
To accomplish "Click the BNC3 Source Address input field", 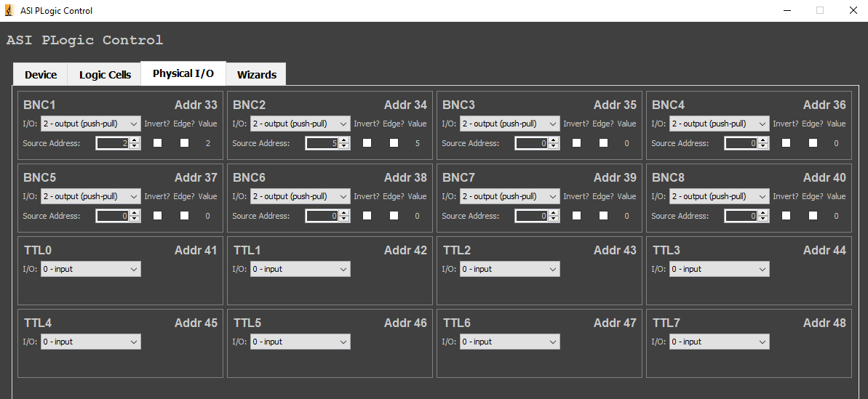I will 531,143.
